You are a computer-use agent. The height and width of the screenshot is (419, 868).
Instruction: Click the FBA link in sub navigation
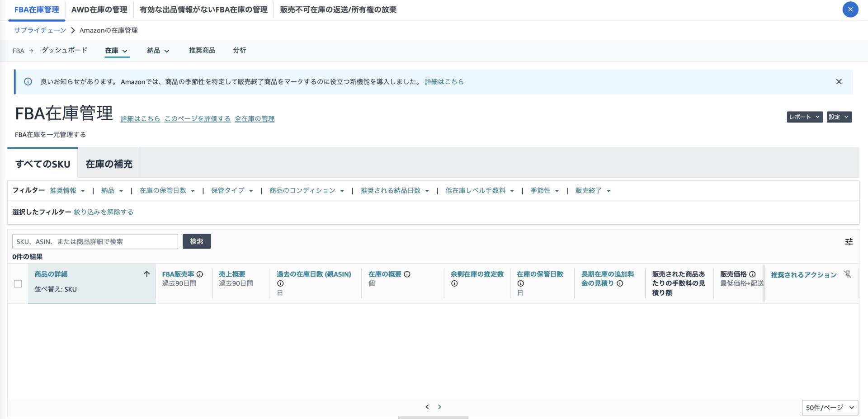pos(18,51)
